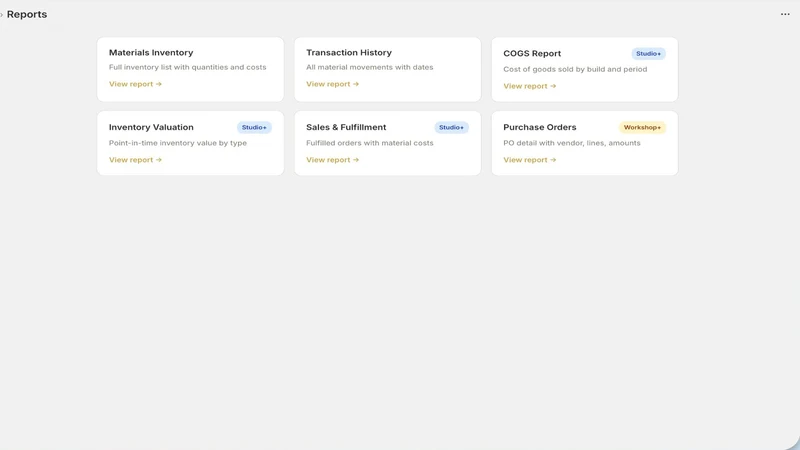Viewport: 800px width, 450px height.
Task: Select the Purchase Orders card title
Action: 539,128
